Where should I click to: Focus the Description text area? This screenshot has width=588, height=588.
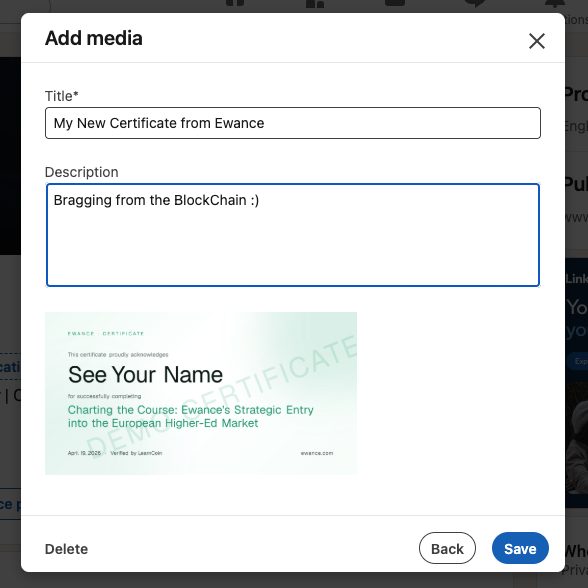pos(293,235)
